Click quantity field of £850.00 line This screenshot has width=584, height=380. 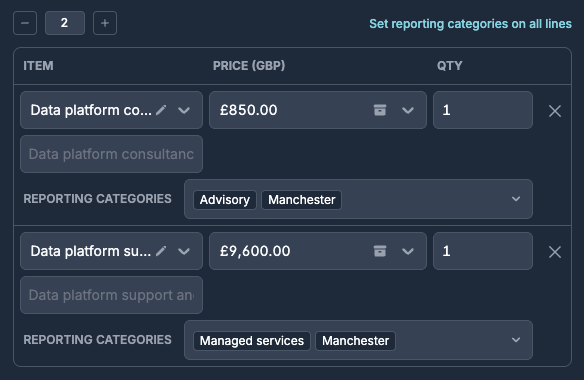click(483, 110)
